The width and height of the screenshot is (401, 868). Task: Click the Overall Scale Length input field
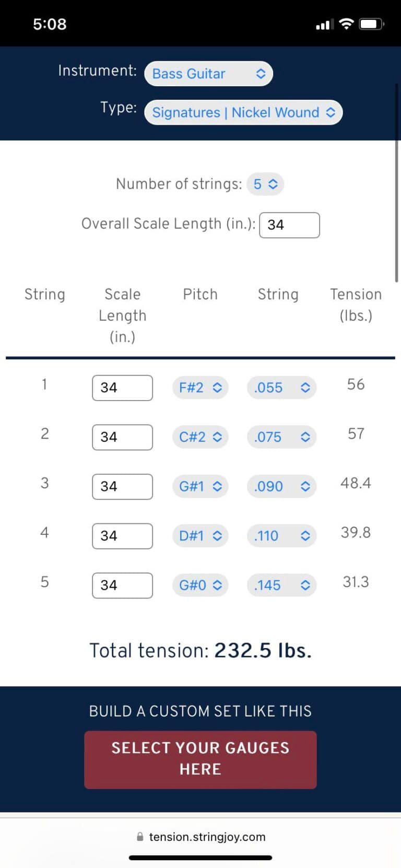[289, 225]
